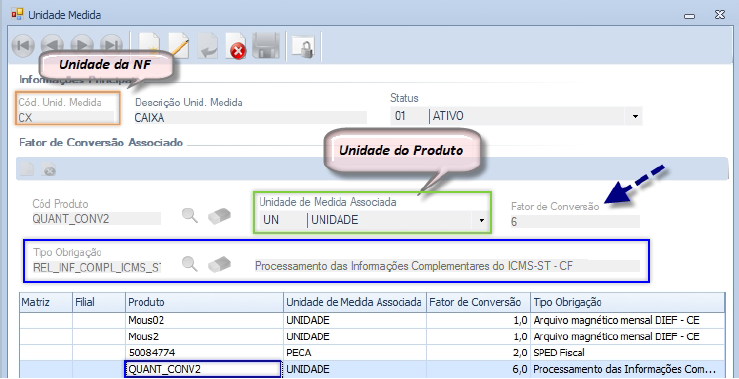Image resolution: width=739 pixels, height=379 pixels.
Task: Click the padlock toolbar icon
Action: [x=303, y=47]
